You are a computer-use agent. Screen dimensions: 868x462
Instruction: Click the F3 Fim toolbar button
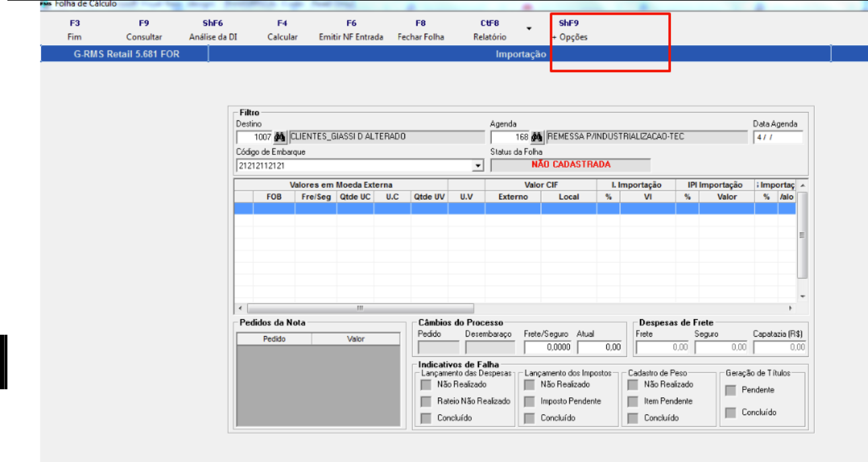point(75,30)
